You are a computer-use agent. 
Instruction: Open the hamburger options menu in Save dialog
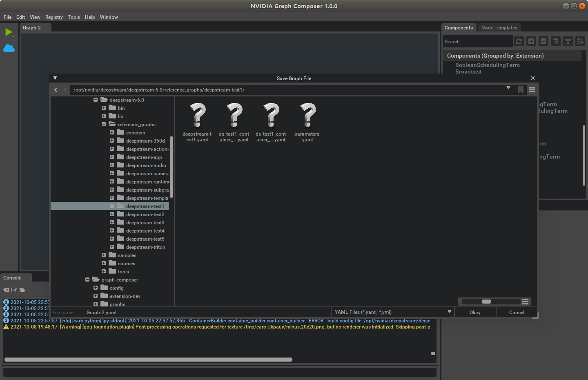point(532,90)
